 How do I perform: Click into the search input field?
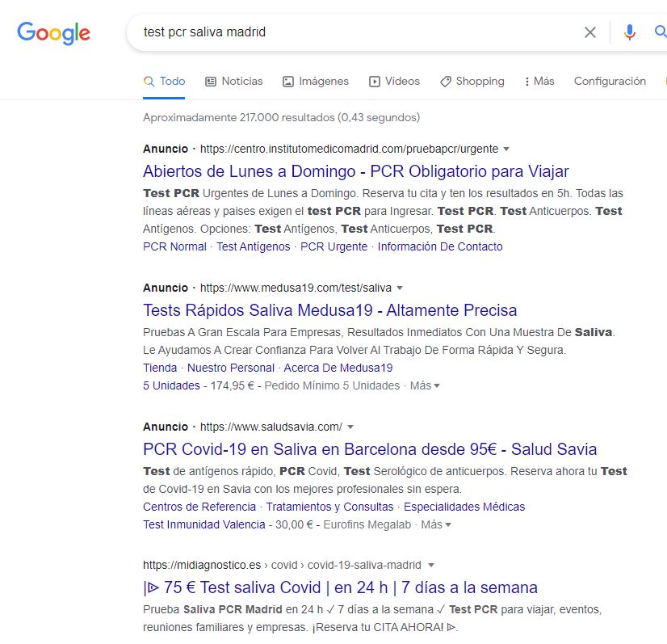tap(355, 32)
